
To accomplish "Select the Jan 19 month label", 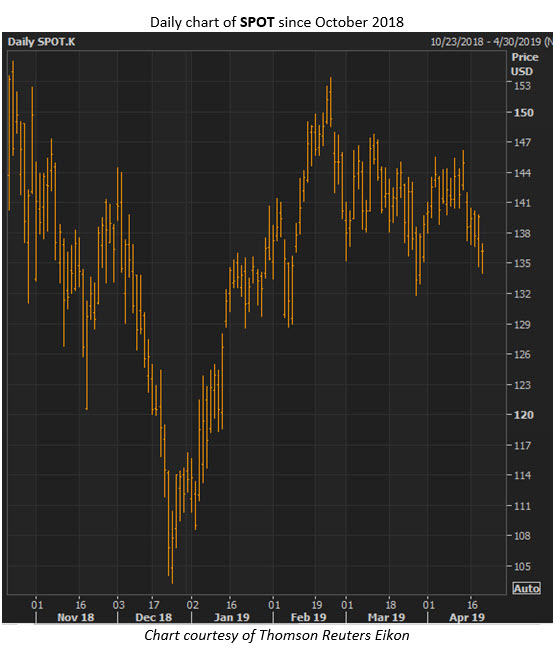I will (x=232, y=617).
